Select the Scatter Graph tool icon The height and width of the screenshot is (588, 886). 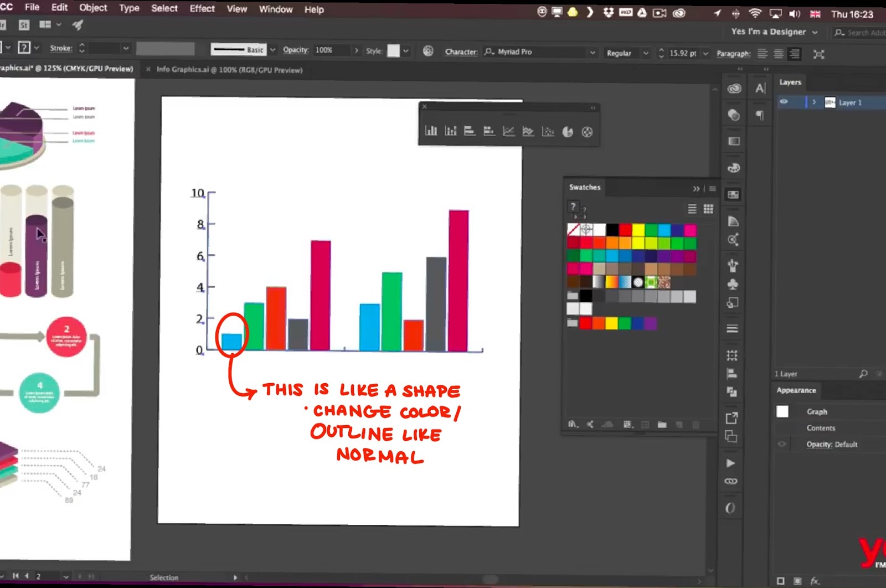click(x=548, y=132)
